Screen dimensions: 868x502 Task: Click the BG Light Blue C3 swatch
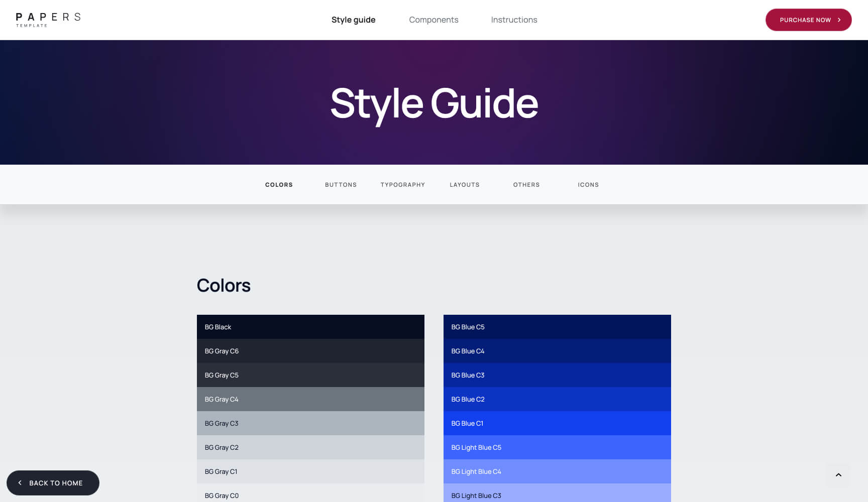coord(557,493)
